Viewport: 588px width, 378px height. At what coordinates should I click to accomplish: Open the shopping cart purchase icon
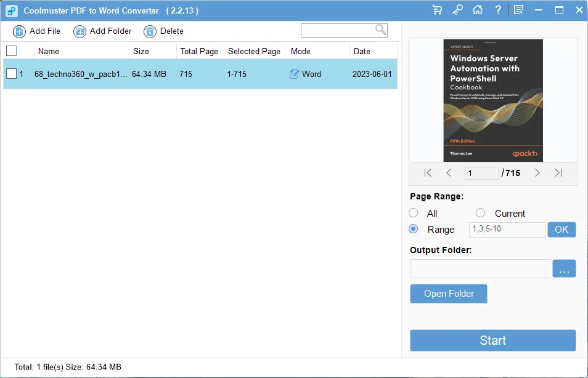pos(439,10)
